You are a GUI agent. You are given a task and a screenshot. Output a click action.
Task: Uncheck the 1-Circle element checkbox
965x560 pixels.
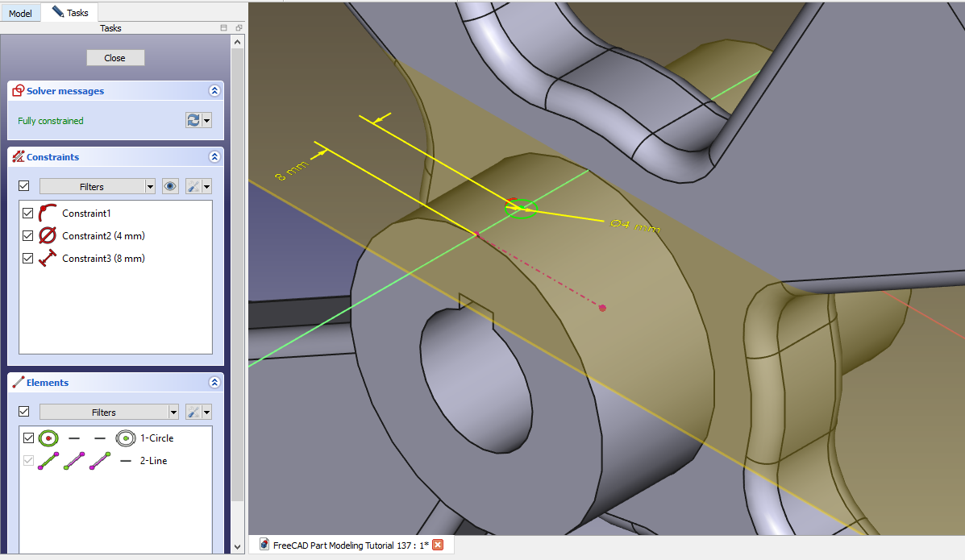click(28, 438)
